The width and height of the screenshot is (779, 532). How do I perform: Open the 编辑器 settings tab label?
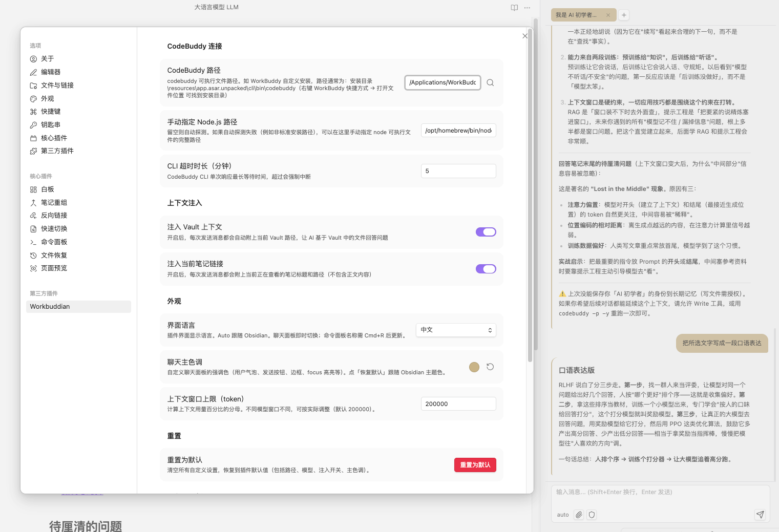point(51,72)
